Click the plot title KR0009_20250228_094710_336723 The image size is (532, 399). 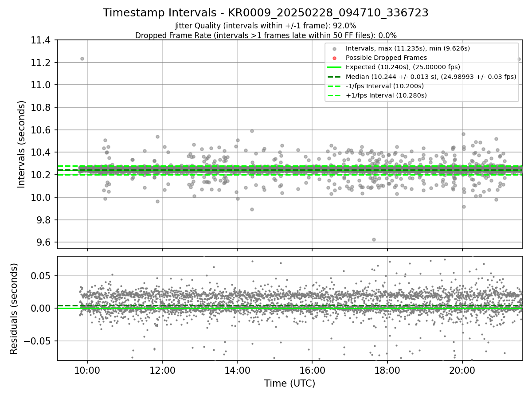(266, 13)
